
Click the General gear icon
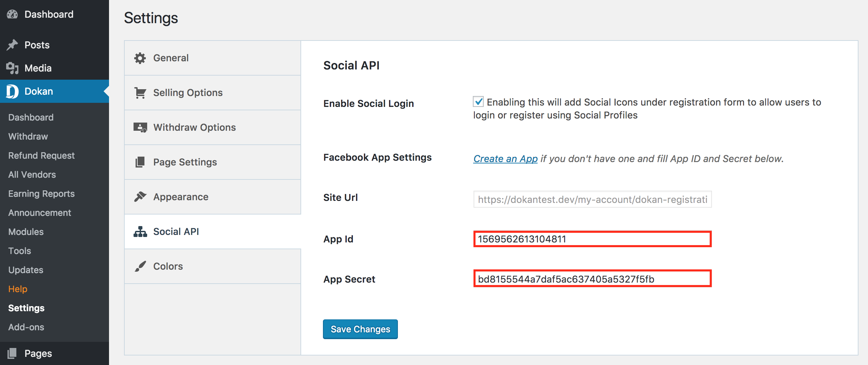tap(140, 58)
